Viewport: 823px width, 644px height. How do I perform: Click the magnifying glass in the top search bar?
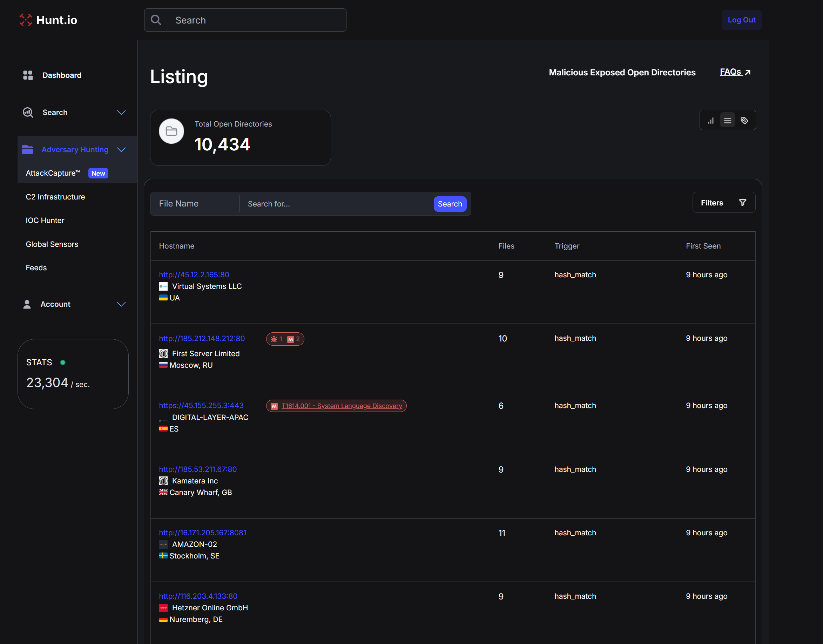pyautogui.click(x=156, y=20)
